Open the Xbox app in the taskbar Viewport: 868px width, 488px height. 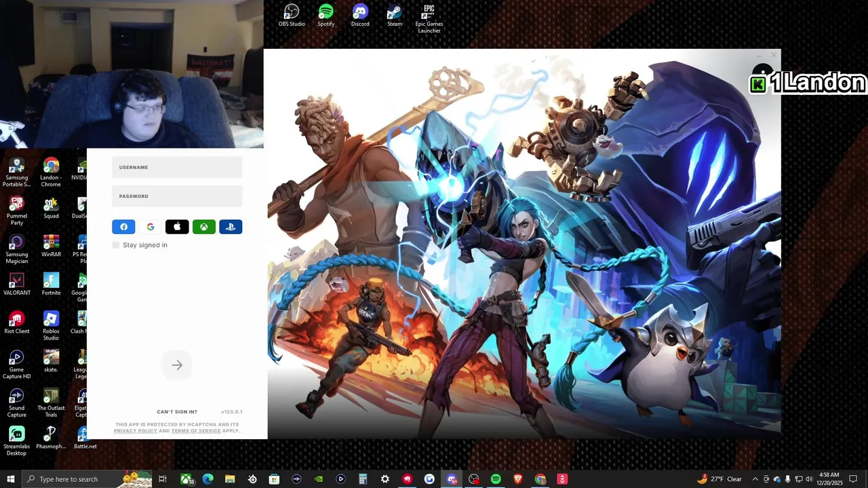click(186, 479)
